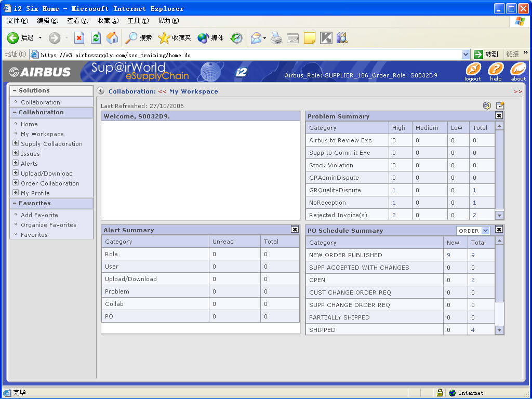Close the Problem Summary panel
The width and height of the screenshot is (532, 399).
tap(499, 116)
